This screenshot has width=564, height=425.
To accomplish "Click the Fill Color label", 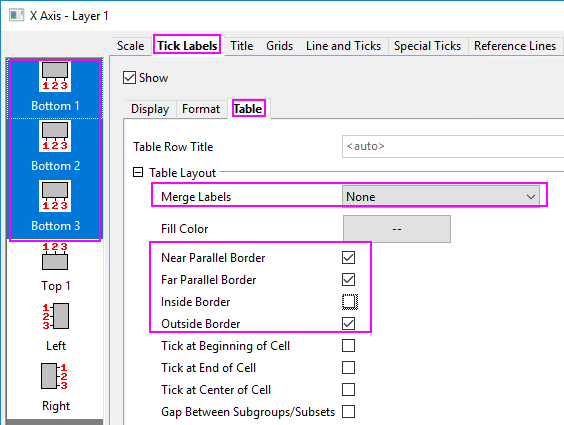I will tap(185, 229).
